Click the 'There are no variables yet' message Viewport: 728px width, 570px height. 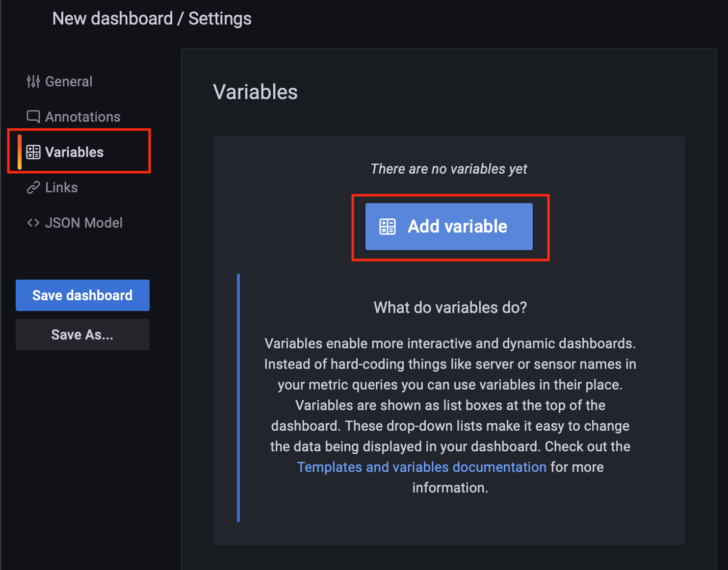(x=449, y=169)
